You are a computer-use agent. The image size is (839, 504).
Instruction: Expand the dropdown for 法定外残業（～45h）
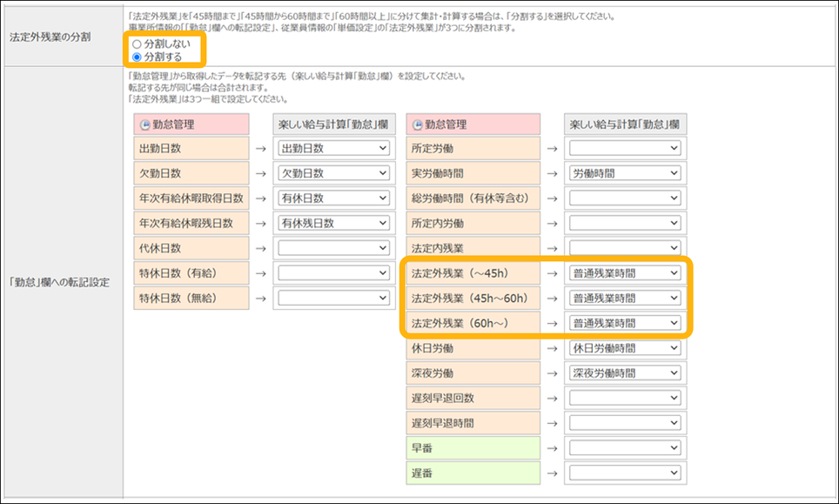pyautogui.click(x=624, y=273)
